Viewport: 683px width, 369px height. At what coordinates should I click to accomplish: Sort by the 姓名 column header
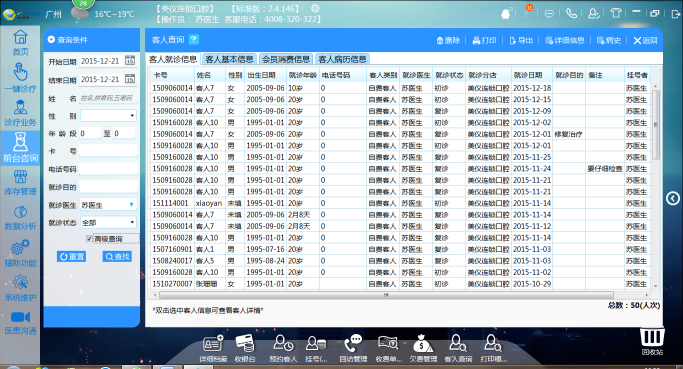pos(210,75)
